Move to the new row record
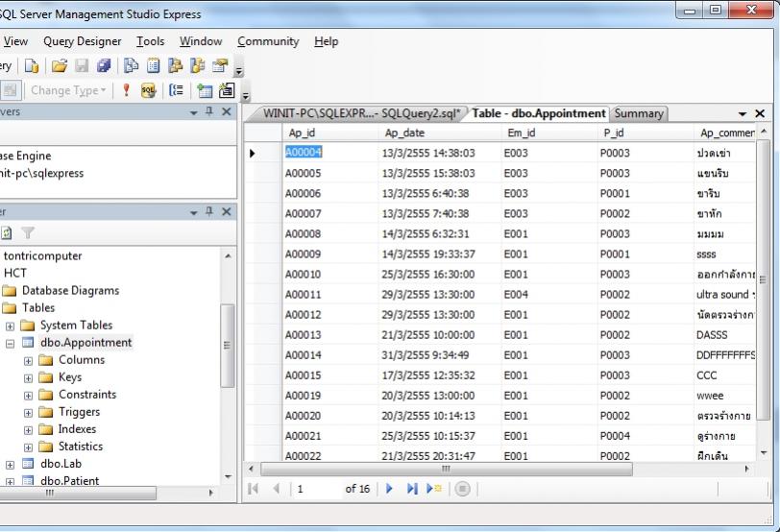The height and width of the screenshot is (532, 780). tap(434, 489)
